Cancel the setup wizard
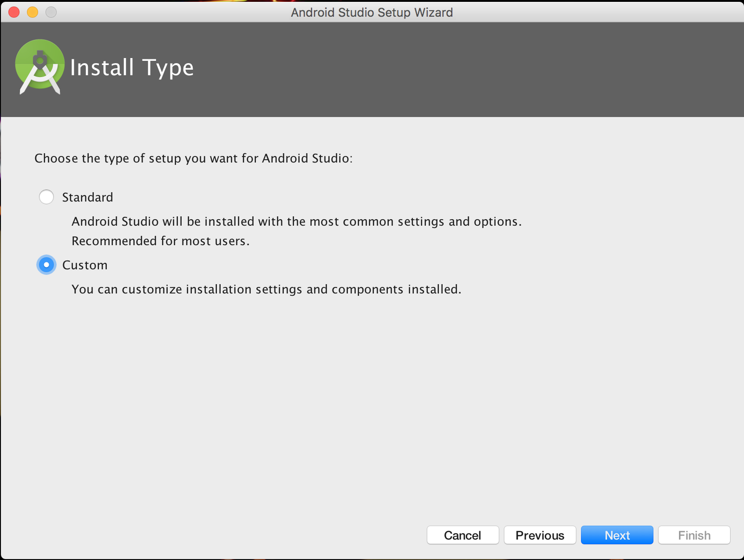The height and width of the screenshot is (560, 744). click(463, 535)
